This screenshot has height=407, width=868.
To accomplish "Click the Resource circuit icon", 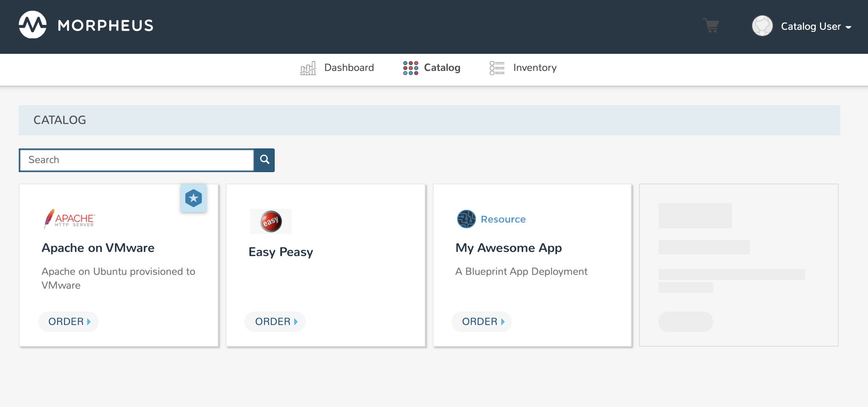I will [x=466, y=219].
